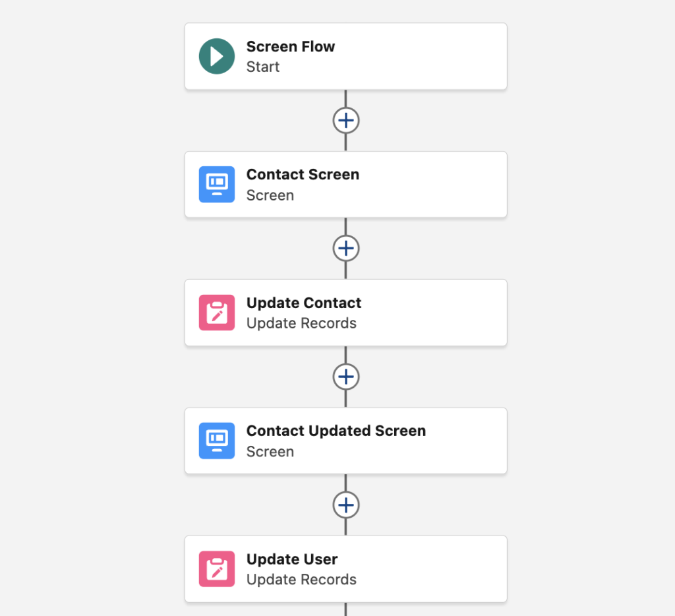This screenshot has width=675, height=616.
Task: Click the green Start play icon
Action: [216, 56]
